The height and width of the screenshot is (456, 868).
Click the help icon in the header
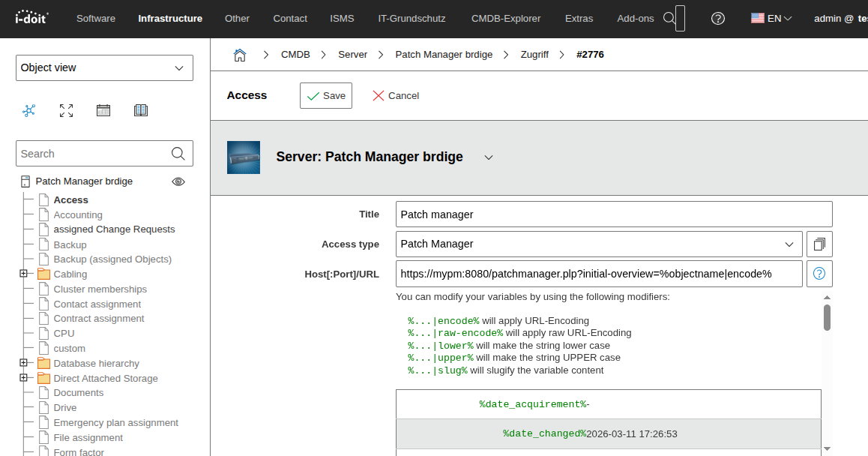click(718, 18)
